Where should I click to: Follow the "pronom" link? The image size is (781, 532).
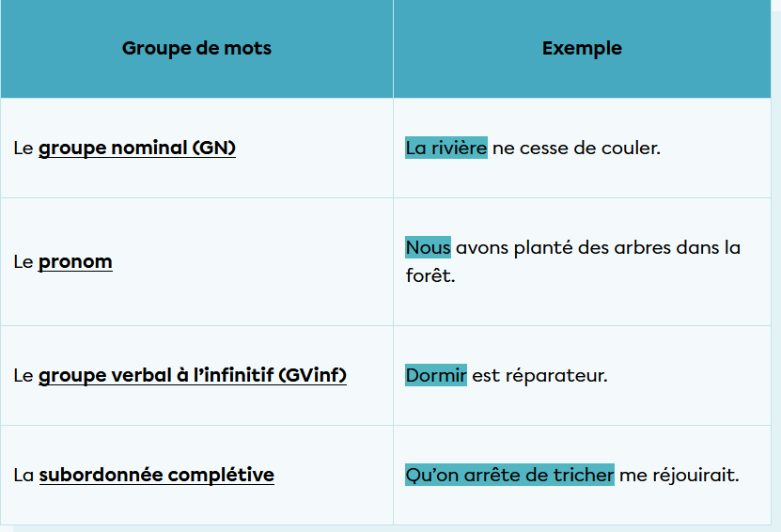pos(75,262)
